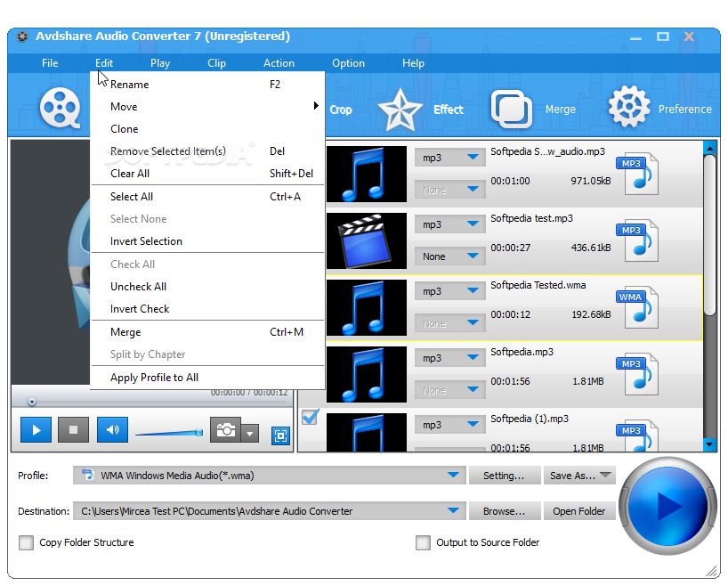Click MP3 file icon for Softpedia test.mp3
Screen dimensions: 728x586
click(x=637, y=240)
